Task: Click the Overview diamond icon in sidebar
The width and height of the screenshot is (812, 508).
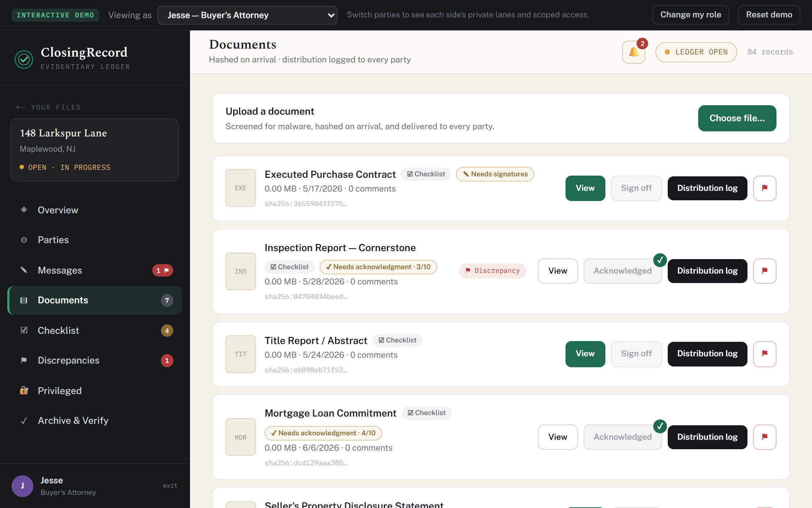Action: [x=24, y=210]
